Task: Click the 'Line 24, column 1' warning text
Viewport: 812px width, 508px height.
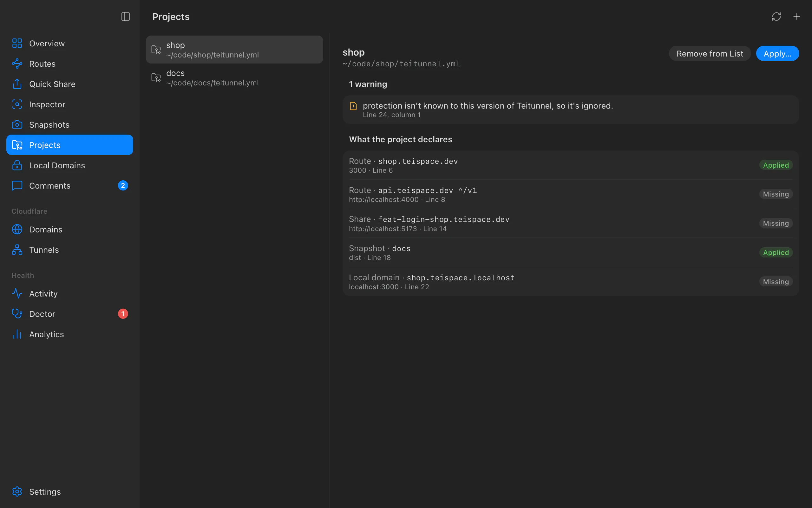Action: click(392, 115)
